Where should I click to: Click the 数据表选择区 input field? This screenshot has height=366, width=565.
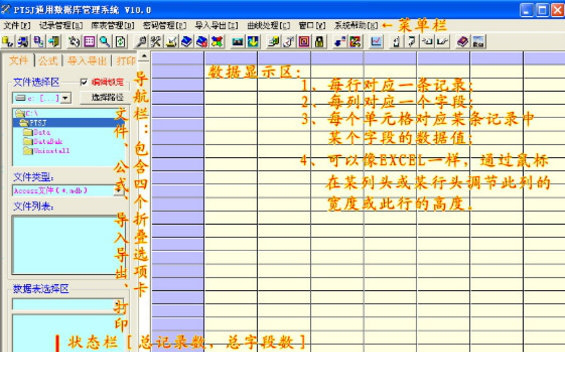[68, 304]
